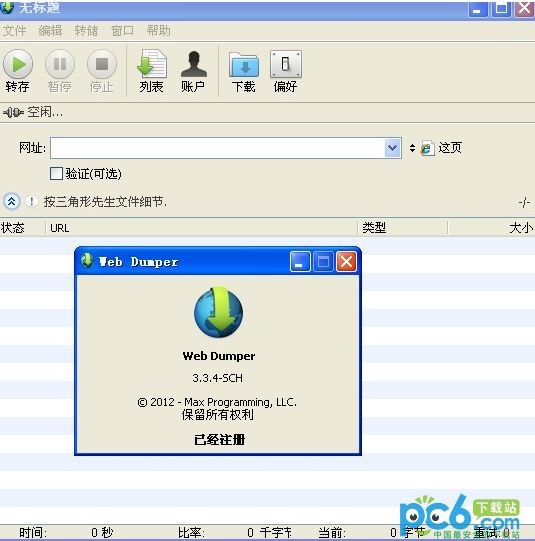Sort list by the 类型 column header
Screen dimensions: 535x541
point(403,228)
